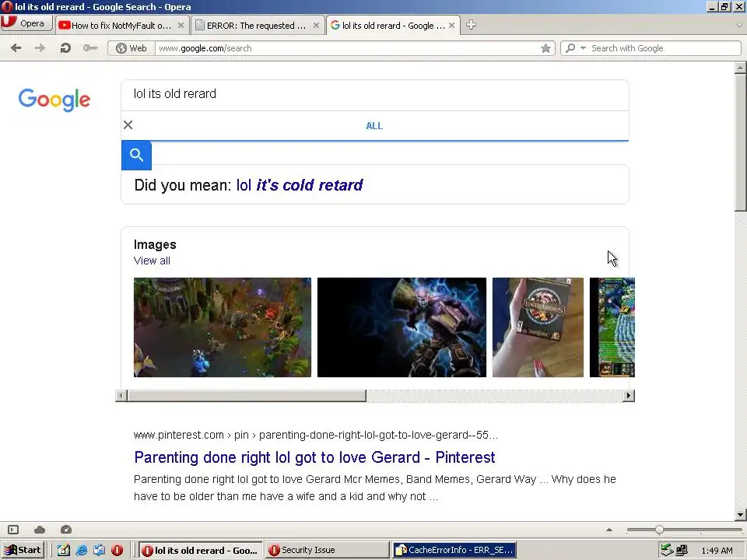
Task: Reload the current page
Action: pos(65,47)
